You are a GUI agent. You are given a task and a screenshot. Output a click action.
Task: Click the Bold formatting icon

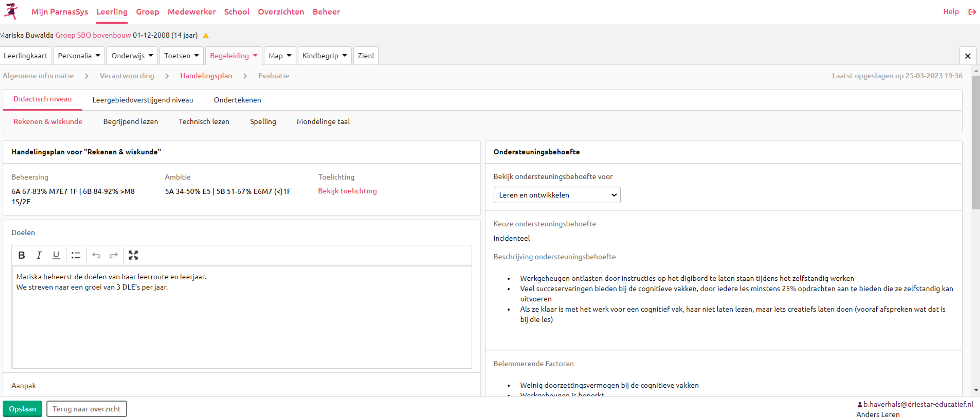pyautogui.click(x=21, y=255)
